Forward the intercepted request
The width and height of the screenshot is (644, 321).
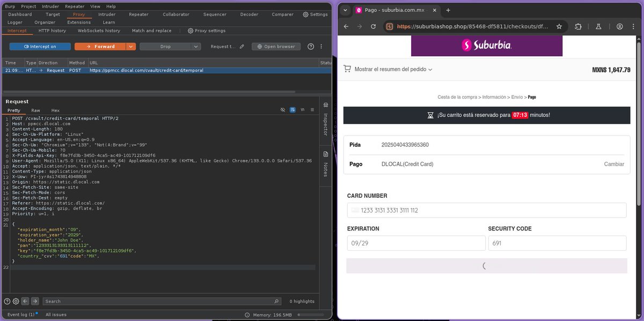100,47
